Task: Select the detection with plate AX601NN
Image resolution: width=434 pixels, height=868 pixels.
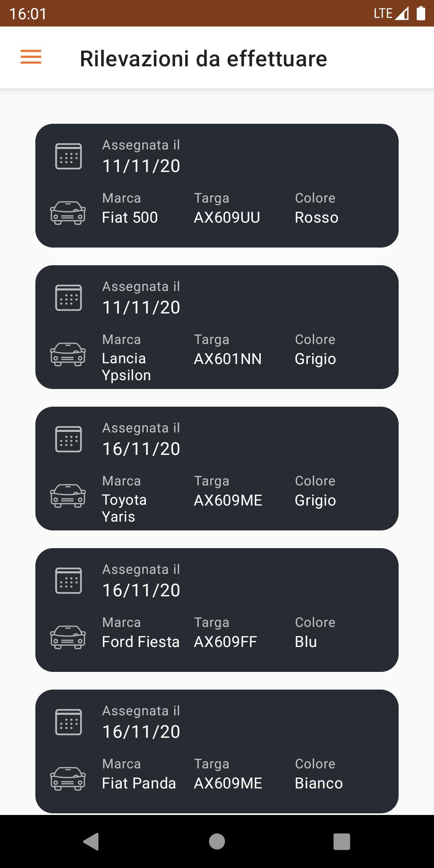Action: [x=217, y=327]
